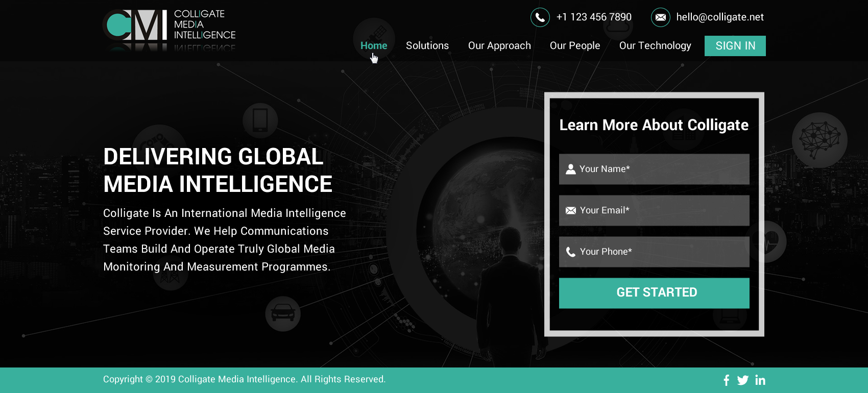Focus the Your Phone* input field

[654, 252]
